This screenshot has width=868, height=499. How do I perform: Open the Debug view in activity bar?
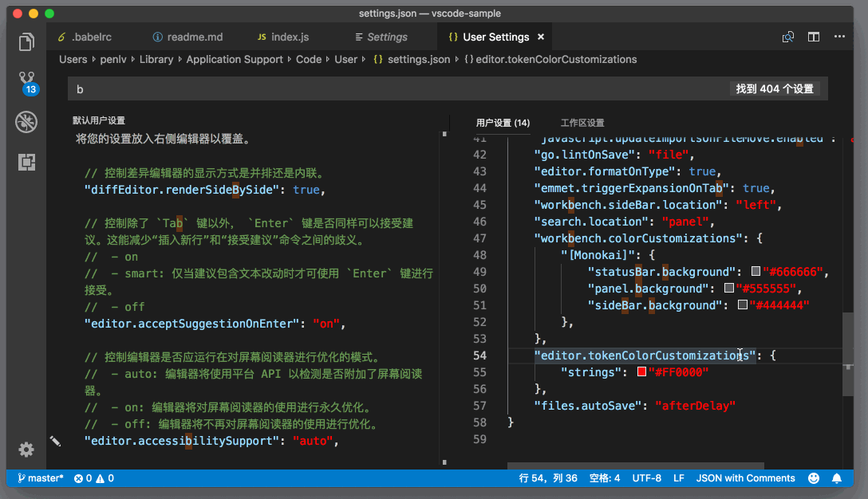(26, 122)
